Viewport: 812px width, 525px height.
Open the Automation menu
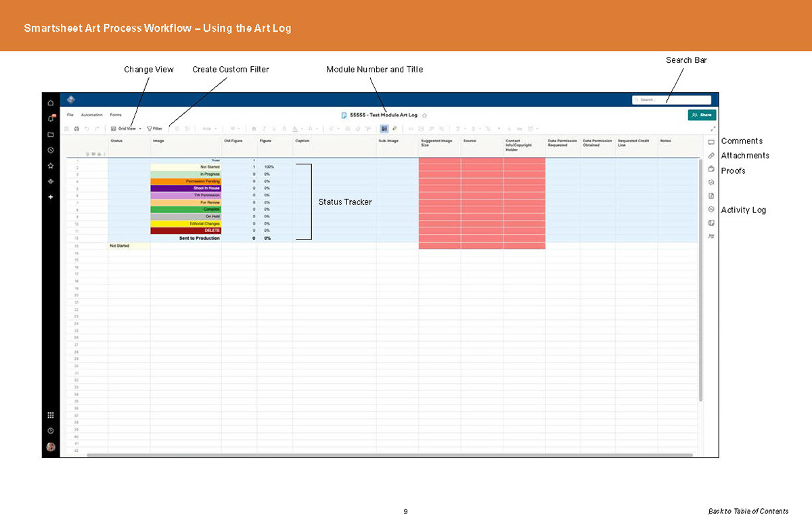[x=92, y=115]
